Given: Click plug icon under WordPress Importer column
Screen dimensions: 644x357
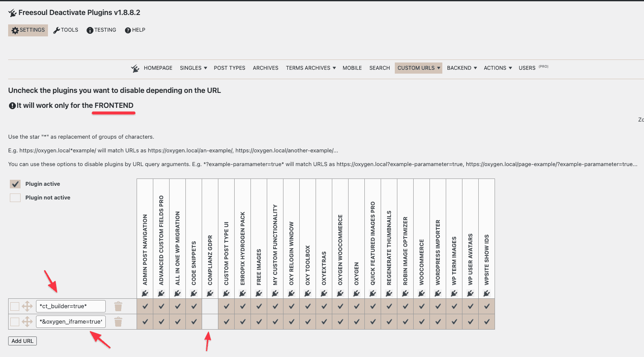Looking at the screenshot, I should pyautogui.click(x=438, y=293).
